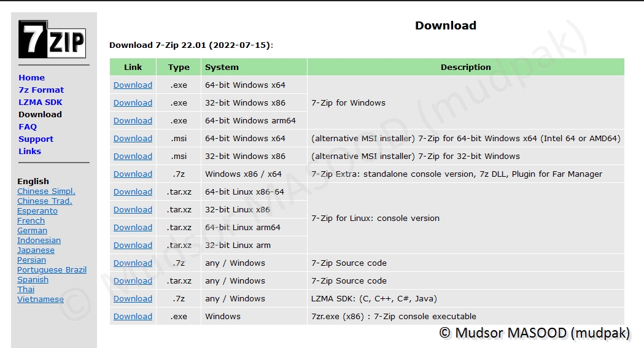Download the 32-bit Windows x86 .exe

coord(133,103)
